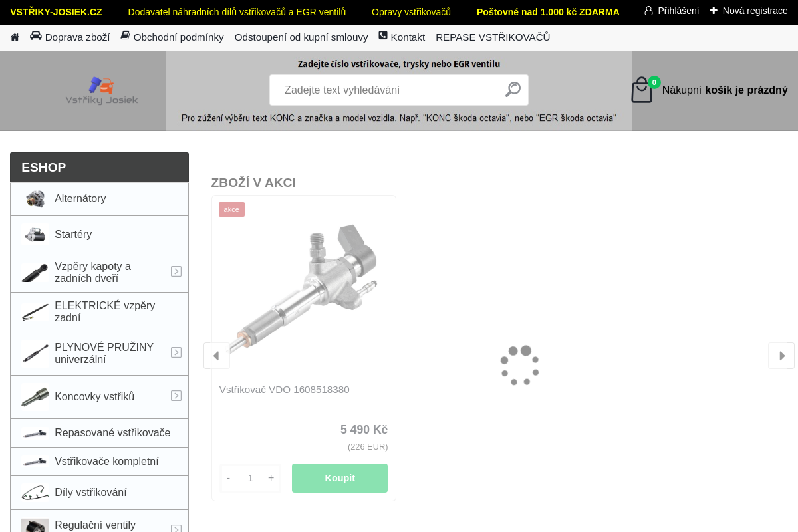Screen dimensions: 798x532
Task: Click the ELEKTRICKÉ vzpěry zadní icon
Action: coord(35,312)
